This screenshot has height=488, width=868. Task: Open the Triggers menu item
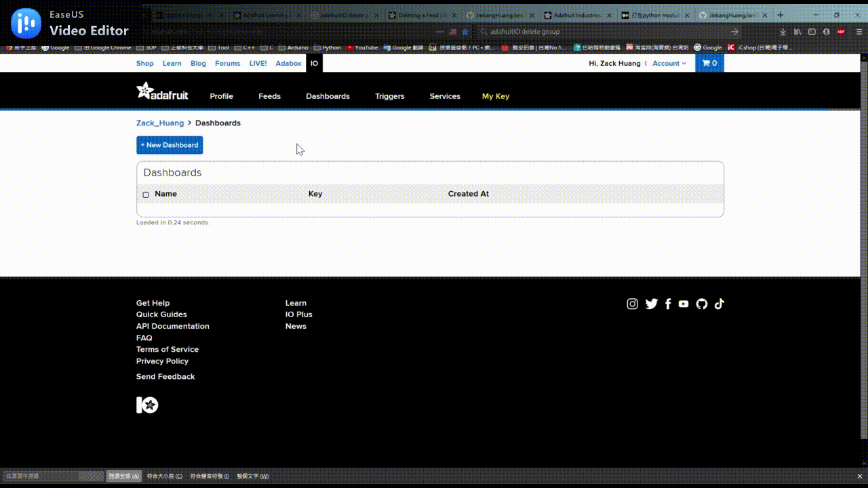pyautogui.click(x=389, y=96)
